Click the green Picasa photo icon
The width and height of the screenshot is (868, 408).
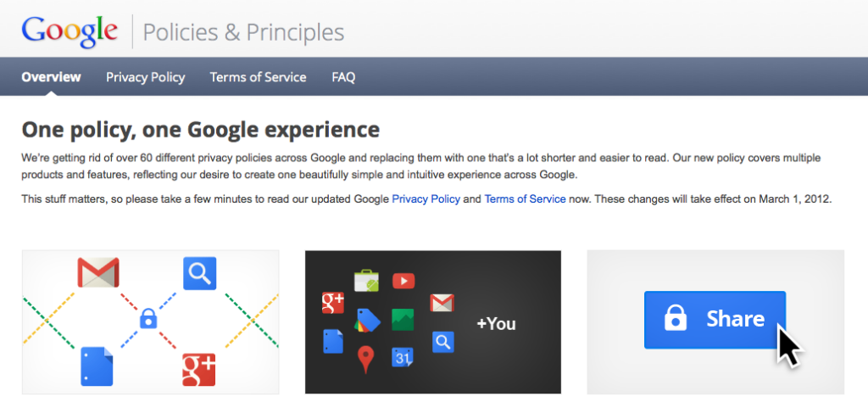403,320
